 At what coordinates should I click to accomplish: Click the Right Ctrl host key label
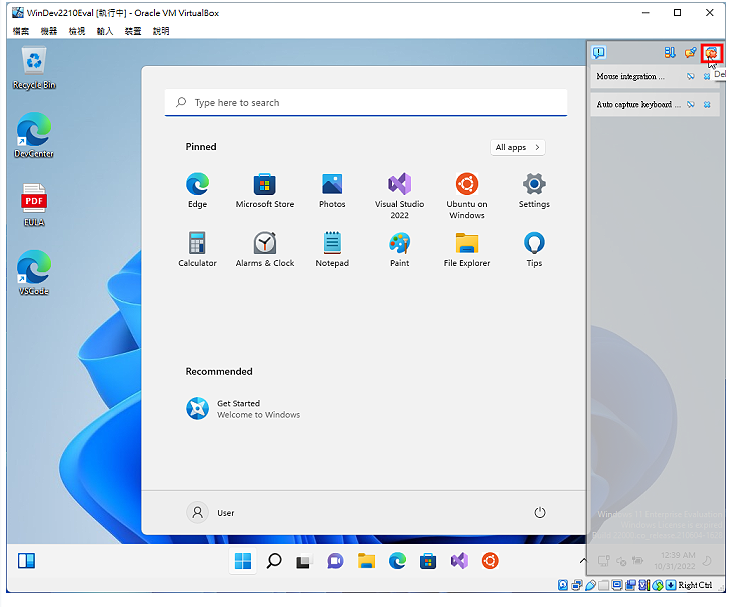pyautogui.click(x=695, y=585)
